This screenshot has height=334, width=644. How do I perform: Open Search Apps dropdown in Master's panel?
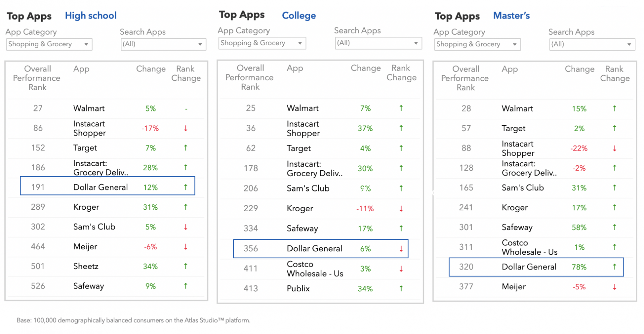[x=592, y=44]
